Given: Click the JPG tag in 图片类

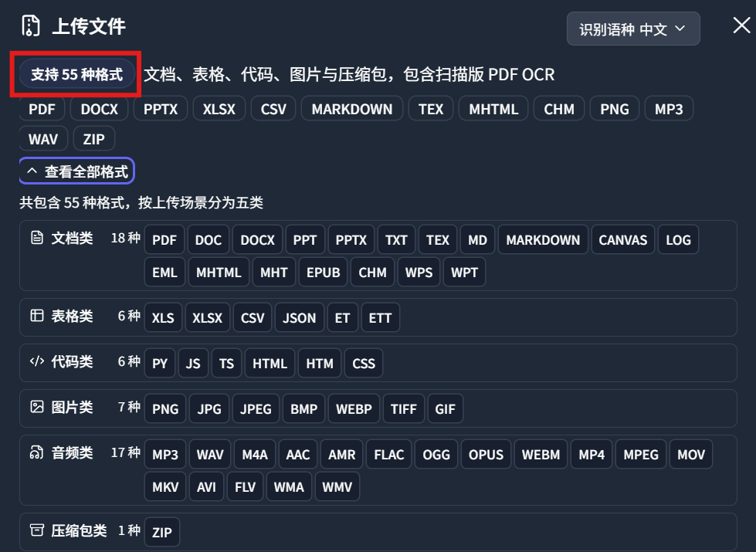Looking at the screenshot, I should tap(208, 409).
